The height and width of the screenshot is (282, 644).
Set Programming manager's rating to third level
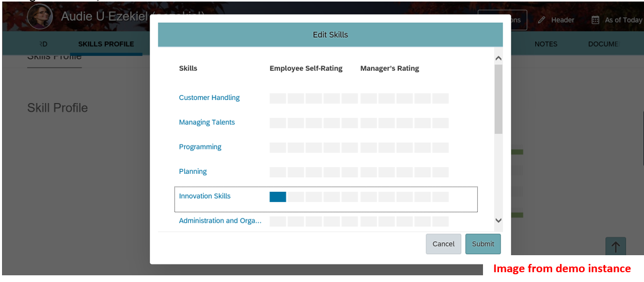(x=404, y=147)
